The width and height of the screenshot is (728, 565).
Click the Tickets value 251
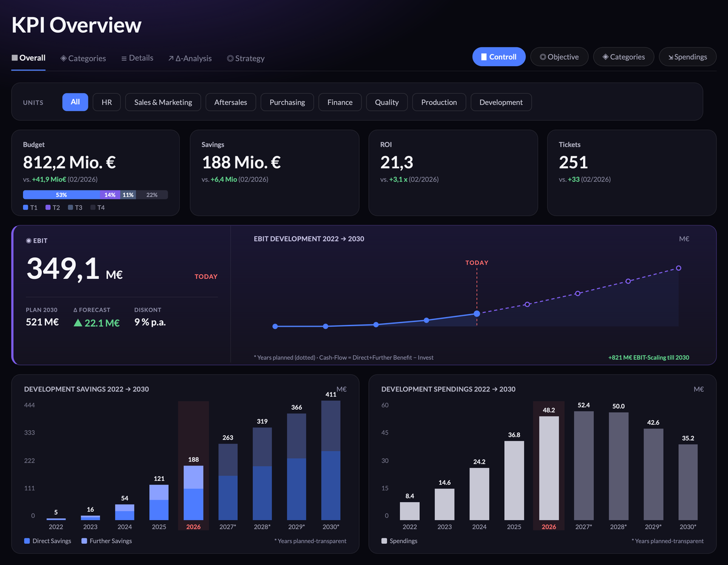point(573,162)
